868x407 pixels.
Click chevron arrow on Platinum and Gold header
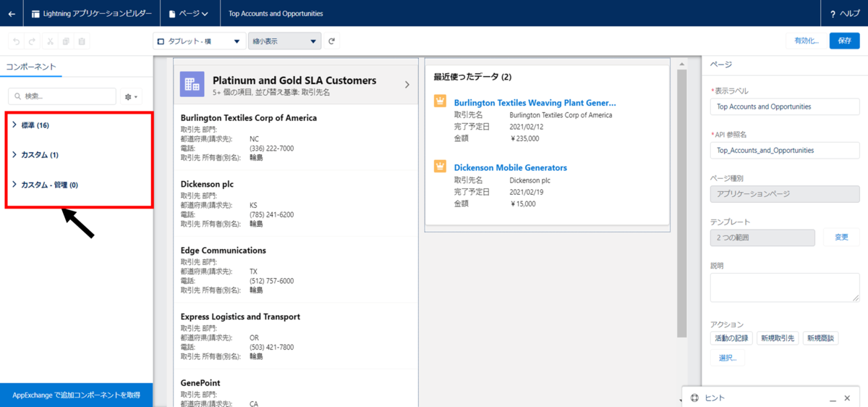coord(407,85)
